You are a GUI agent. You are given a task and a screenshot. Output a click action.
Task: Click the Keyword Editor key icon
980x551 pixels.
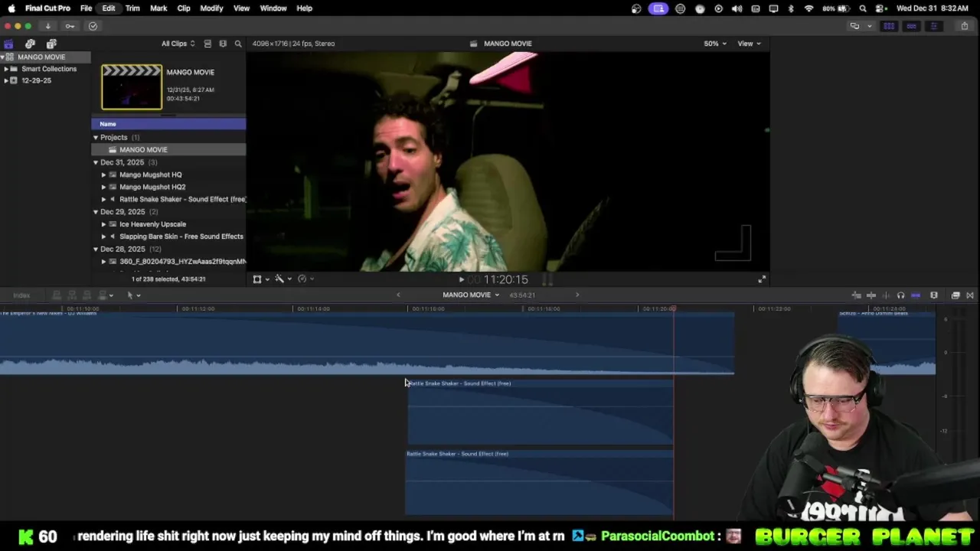(70, 26)
